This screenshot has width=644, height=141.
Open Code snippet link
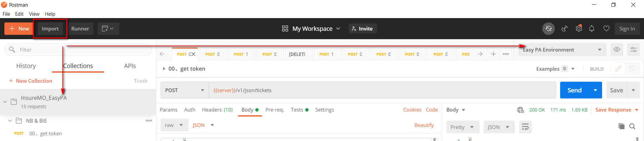432,110
